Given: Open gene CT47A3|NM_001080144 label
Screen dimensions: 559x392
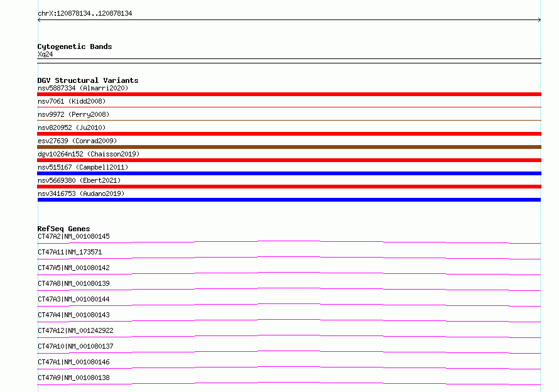Looking at the screenshot, I should click(x=73, y=299).
